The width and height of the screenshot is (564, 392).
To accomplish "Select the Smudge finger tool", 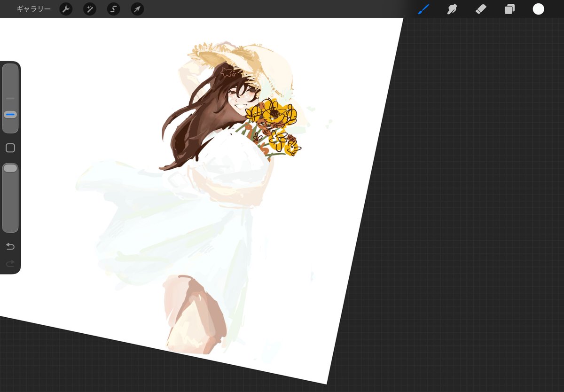I will point(452,9).
